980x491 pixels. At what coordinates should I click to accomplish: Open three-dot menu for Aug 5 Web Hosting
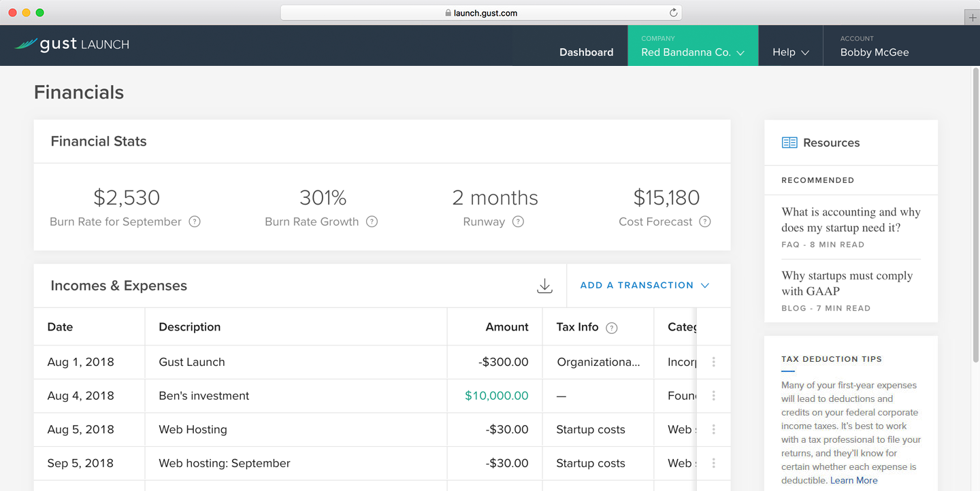[713, 430]
